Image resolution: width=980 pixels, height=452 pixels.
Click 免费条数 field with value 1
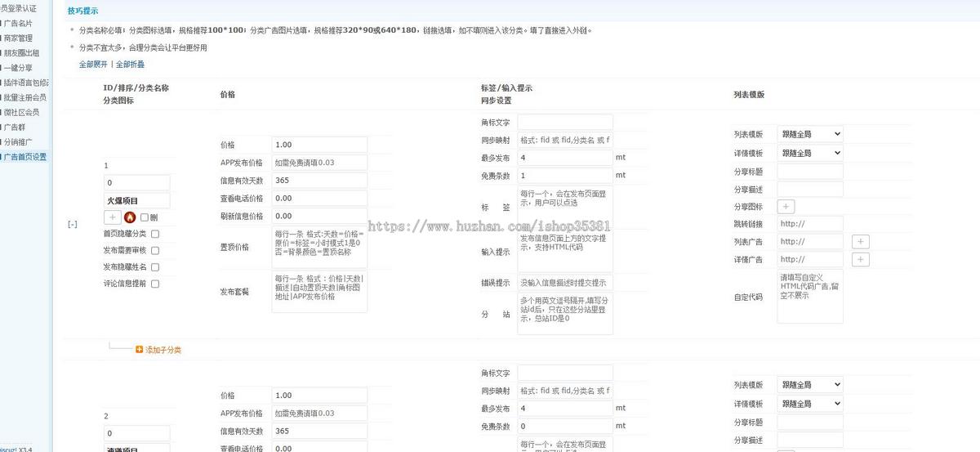point(565,176)
